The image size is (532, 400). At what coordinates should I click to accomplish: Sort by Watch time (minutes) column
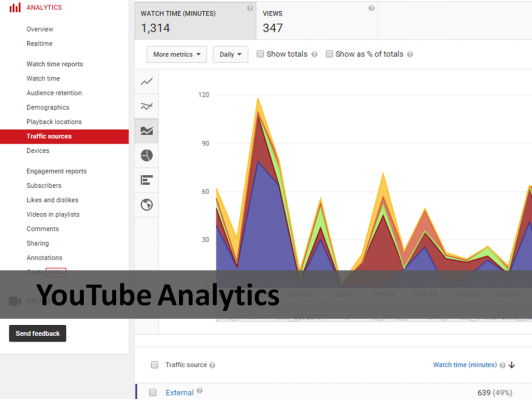[465, 365]
